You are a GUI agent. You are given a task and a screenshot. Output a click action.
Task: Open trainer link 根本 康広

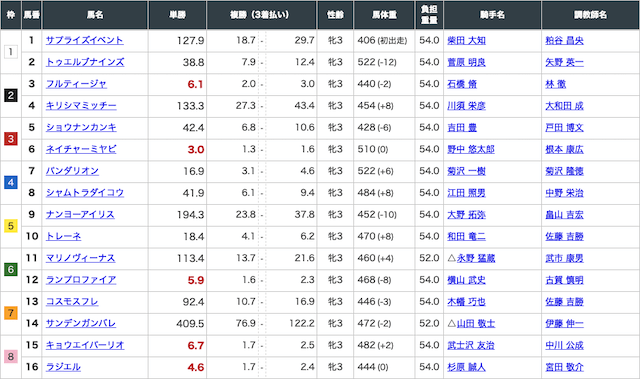click(564, 149)
